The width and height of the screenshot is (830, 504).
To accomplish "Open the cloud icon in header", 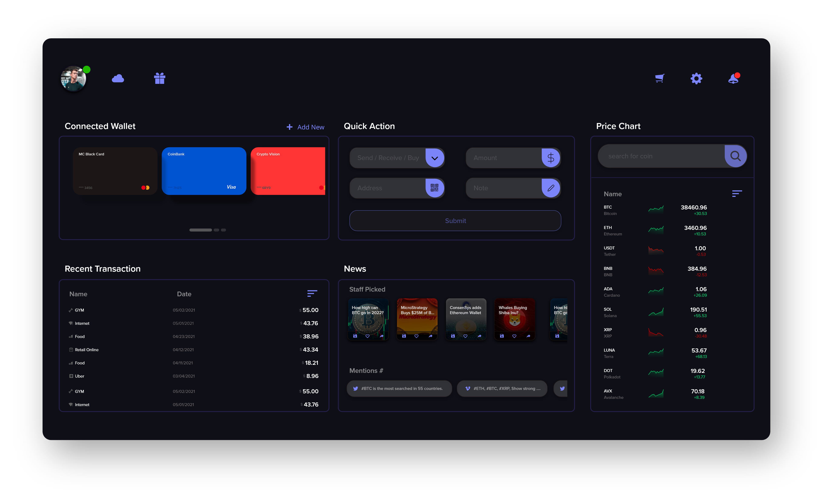I will click(x=118, y=79).
